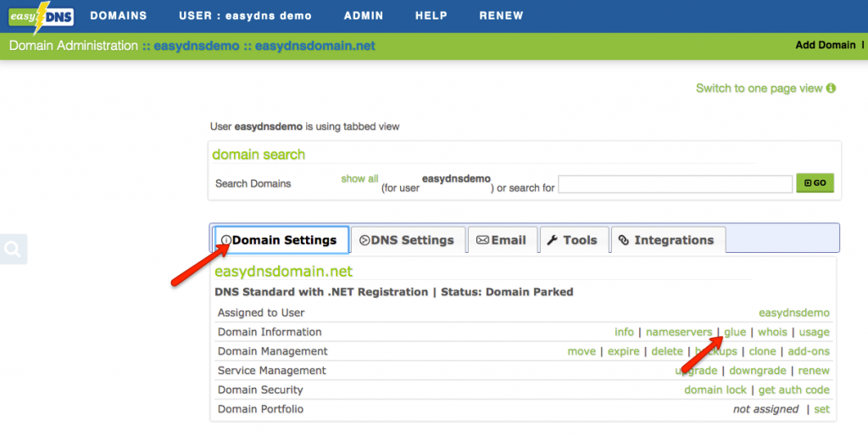This screenshot has width=868, height=437.
Task: Open the RENEW menu item
Action: (x=501, y=16)
